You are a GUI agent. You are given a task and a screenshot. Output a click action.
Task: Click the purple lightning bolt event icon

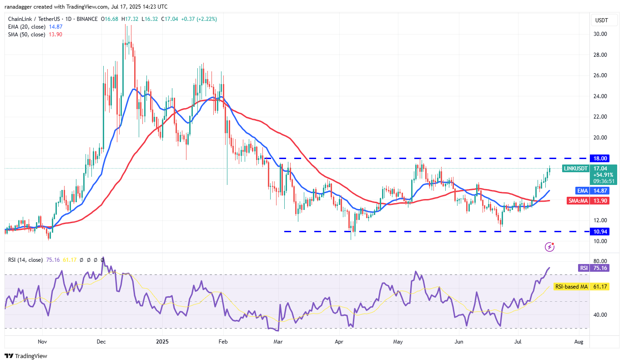550,247
